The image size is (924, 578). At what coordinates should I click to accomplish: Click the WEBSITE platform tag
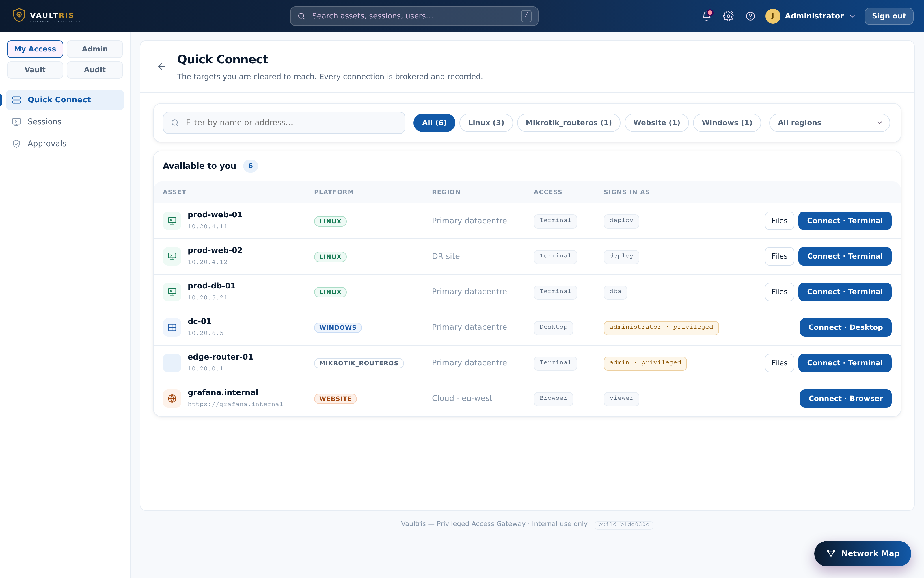(x=335, y=399)
